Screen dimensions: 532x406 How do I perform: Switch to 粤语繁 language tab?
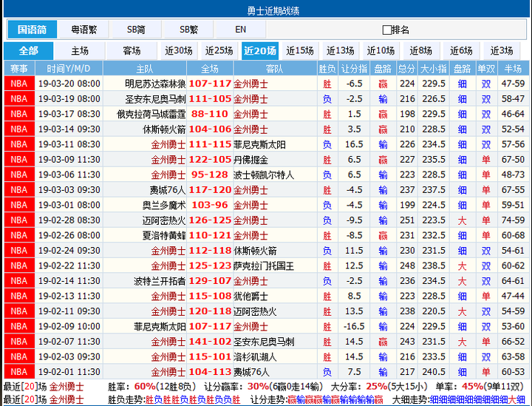click(x=83, y=30)
